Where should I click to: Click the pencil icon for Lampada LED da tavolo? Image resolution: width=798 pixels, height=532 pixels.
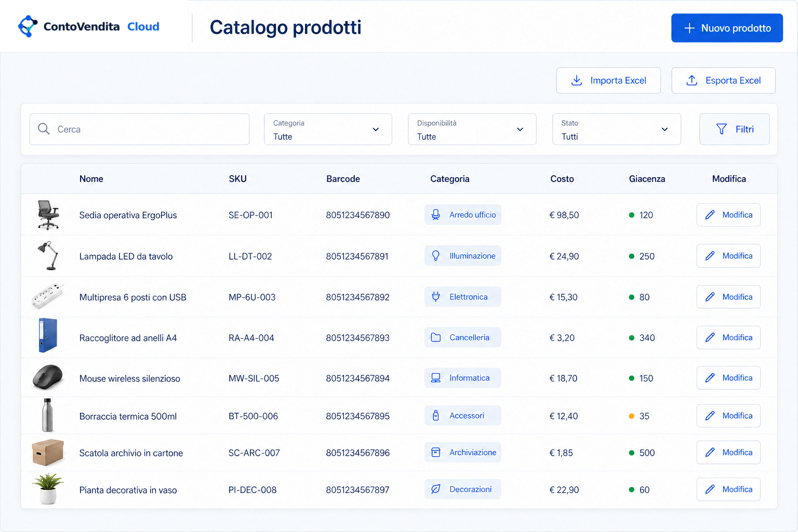[710, 256]
